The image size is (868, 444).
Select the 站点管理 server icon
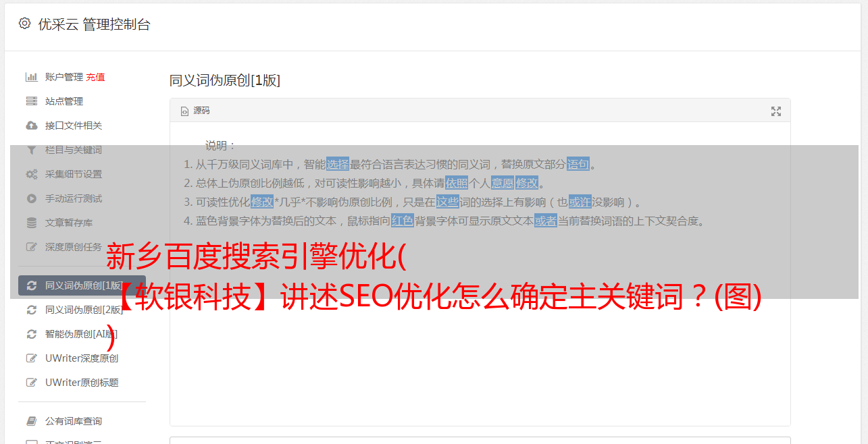point(31,101)
